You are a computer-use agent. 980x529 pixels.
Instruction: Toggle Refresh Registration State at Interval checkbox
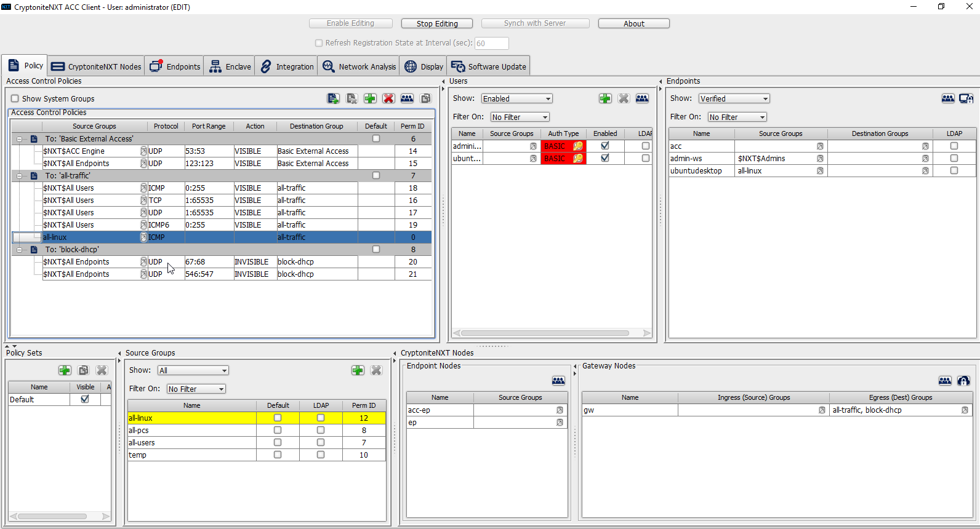pyautogui.click(x=319, y=43)
